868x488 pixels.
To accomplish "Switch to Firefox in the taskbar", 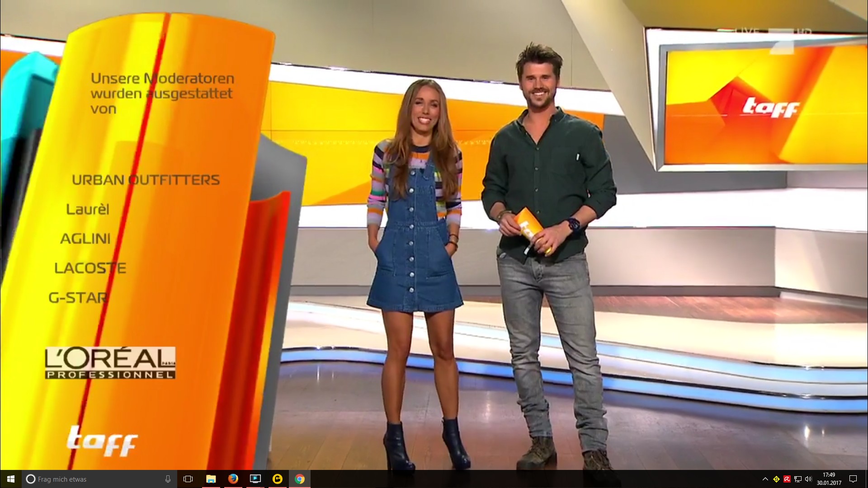I will click(x=233, y=479).
